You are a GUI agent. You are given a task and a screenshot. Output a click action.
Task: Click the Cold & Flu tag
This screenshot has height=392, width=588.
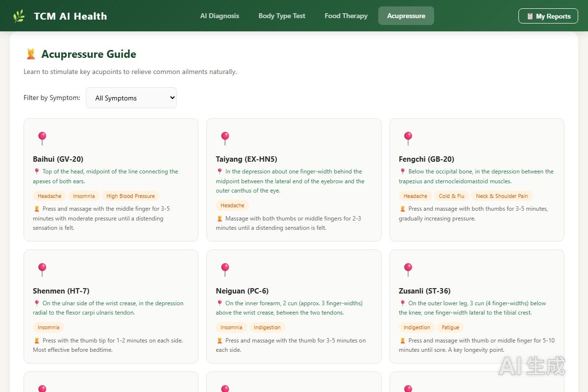tap(452, 196)
